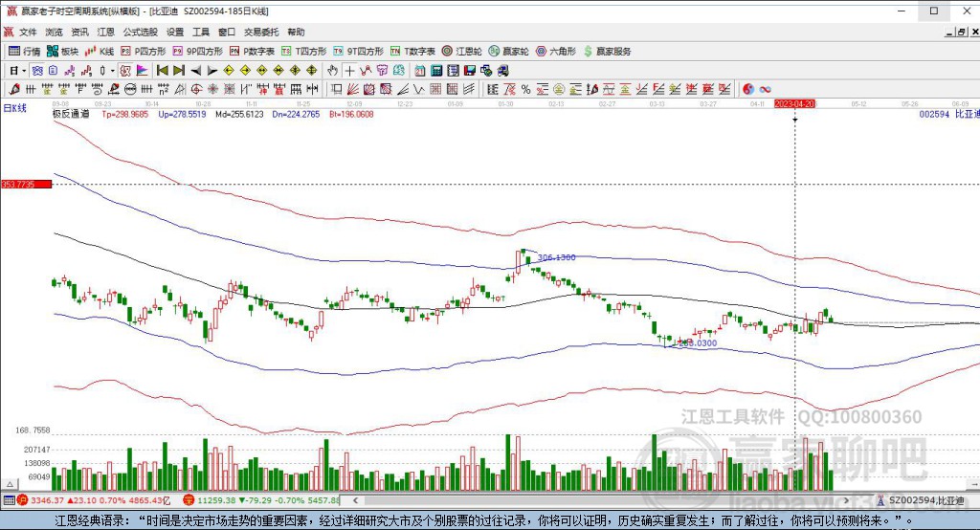Open the 公式选股 menu

[x=140, y=32]
